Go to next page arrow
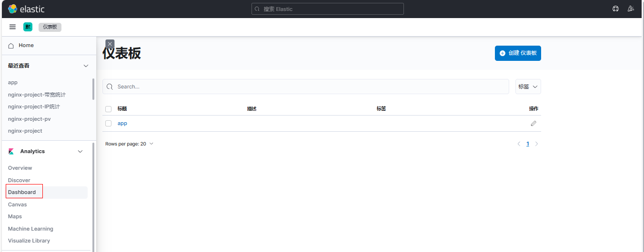The width and height of the screenshot is (644, 252). (x=537, y=144)
